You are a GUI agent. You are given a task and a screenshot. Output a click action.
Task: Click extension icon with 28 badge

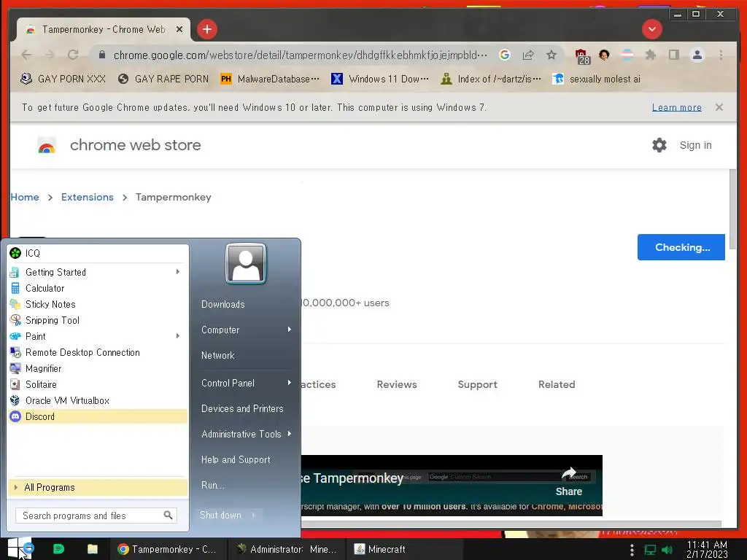click(581, 57)
